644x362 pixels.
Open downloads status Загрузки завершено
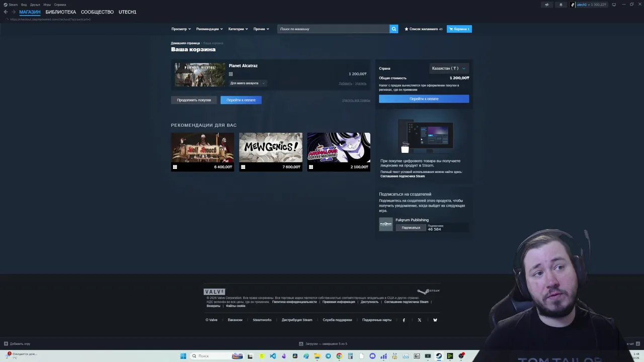[323, 344]
